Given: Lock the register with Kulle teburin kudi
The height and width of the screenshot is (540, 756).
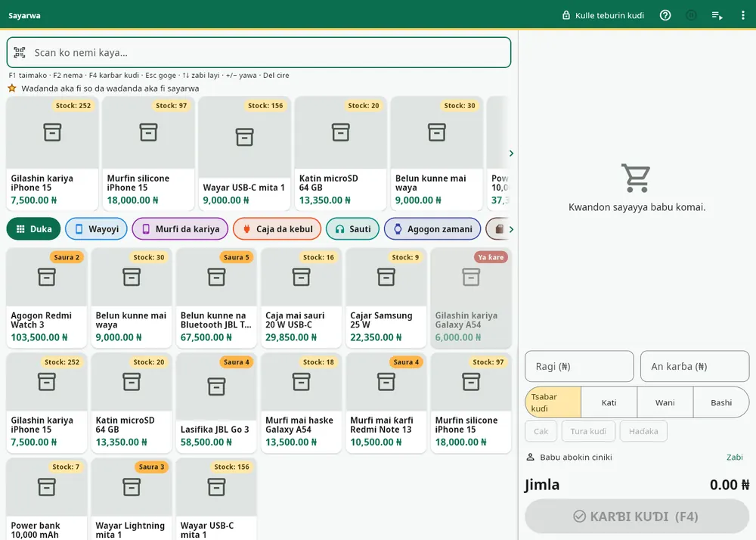Looking at the screenshot, I should coord(603,15).
